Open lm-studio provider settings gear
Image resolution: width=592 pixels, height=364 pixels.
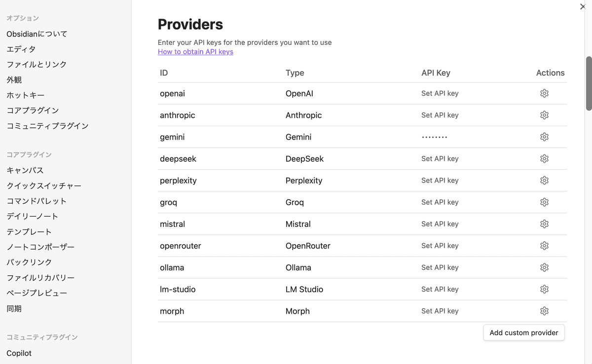tap(544, 289)
